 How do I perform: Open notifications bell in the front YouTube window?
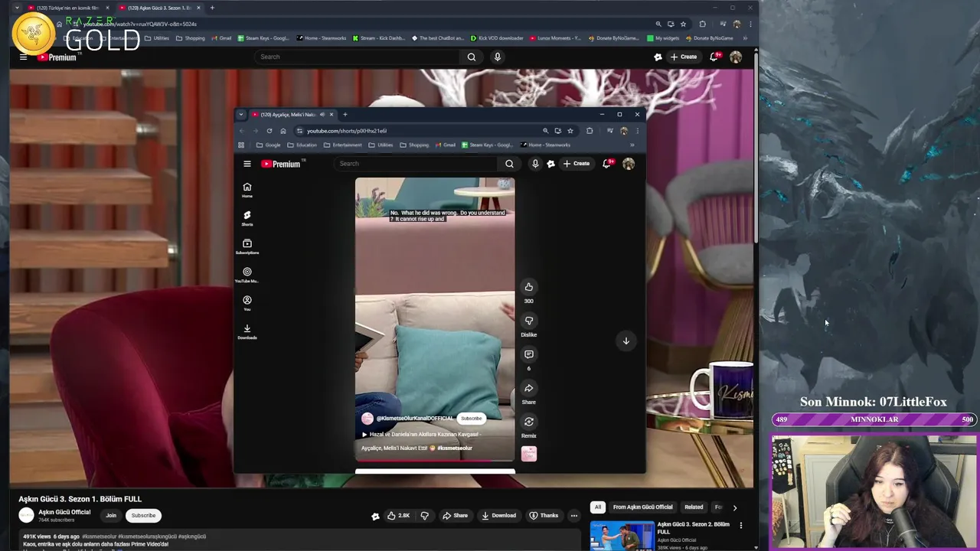[607, 163]
